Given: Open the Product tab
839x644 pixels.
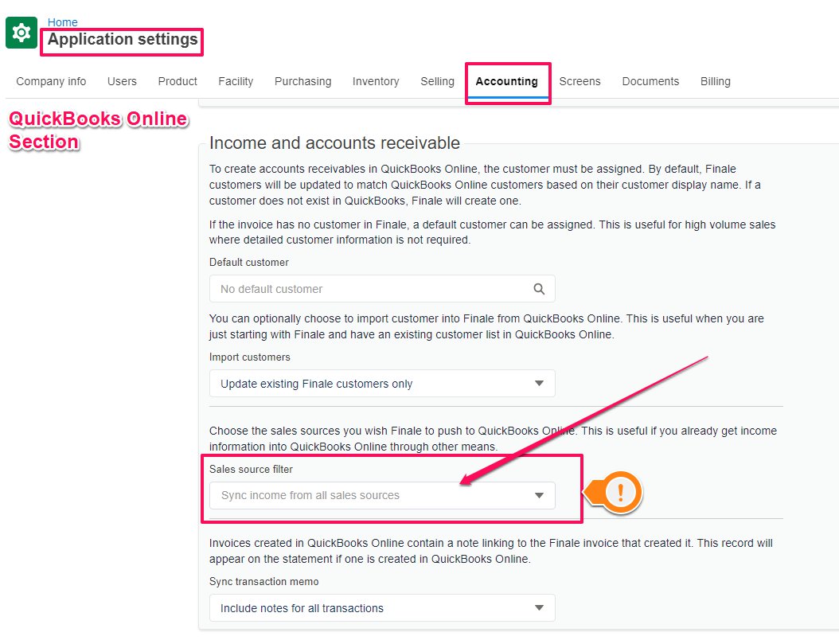Looking at the screenshot, I should 178,81.
